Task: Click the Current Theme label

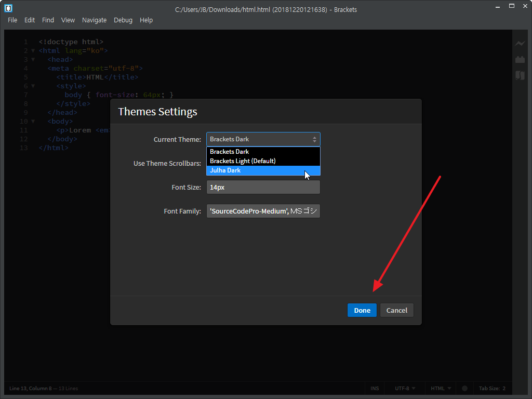Action: (177, 139)
